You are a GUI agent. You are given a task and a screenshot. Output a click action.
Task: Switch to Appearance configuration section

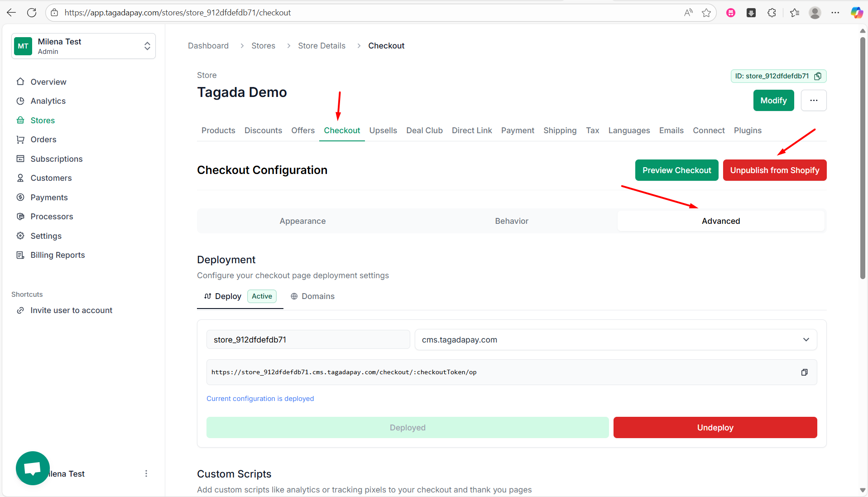coord(302,221)
